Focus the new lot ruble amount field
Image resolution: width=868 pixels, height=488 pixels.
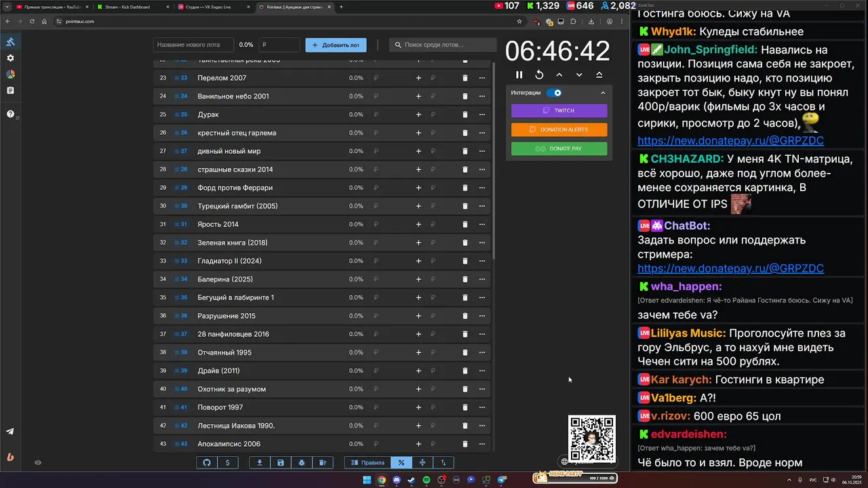[279, 45]
